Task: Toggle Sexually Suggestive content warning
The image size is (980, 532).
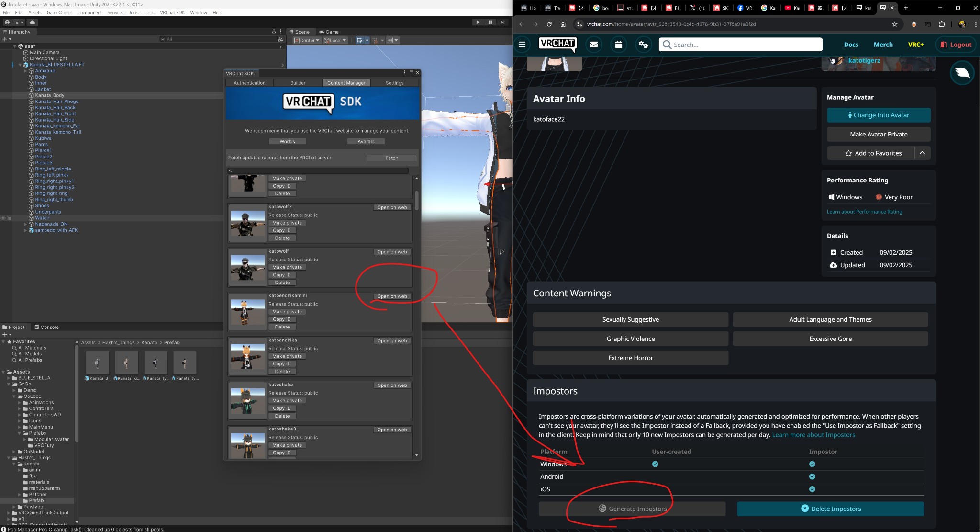Action: click(x=630, y=319)
